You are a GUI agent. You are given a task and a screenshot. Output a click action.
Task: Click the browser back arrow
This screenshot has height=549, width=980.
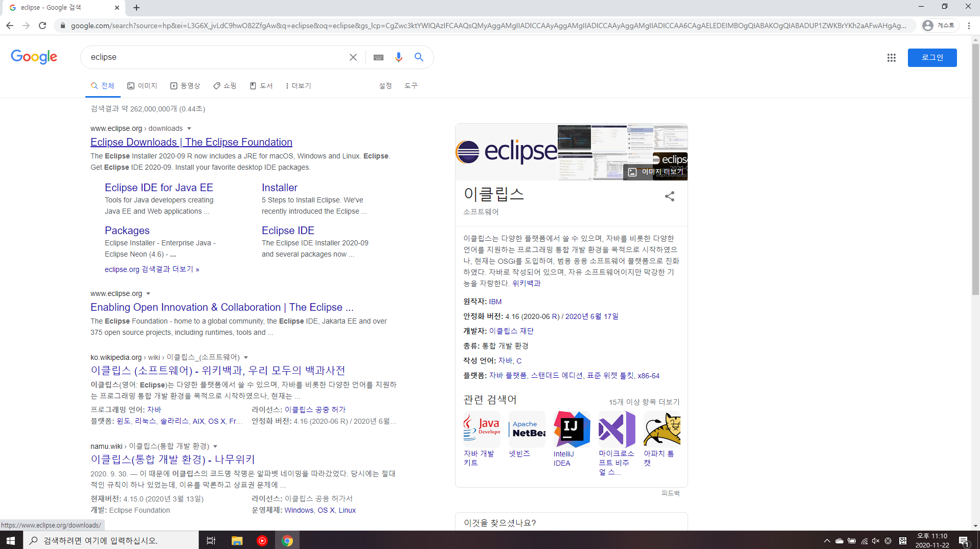(x=10, y=26)
